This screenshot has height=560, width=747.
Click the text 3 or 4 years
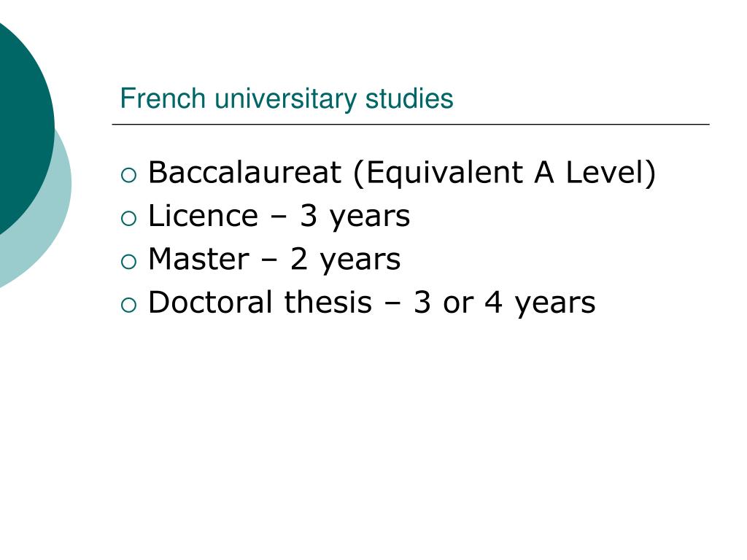(505, 304)
